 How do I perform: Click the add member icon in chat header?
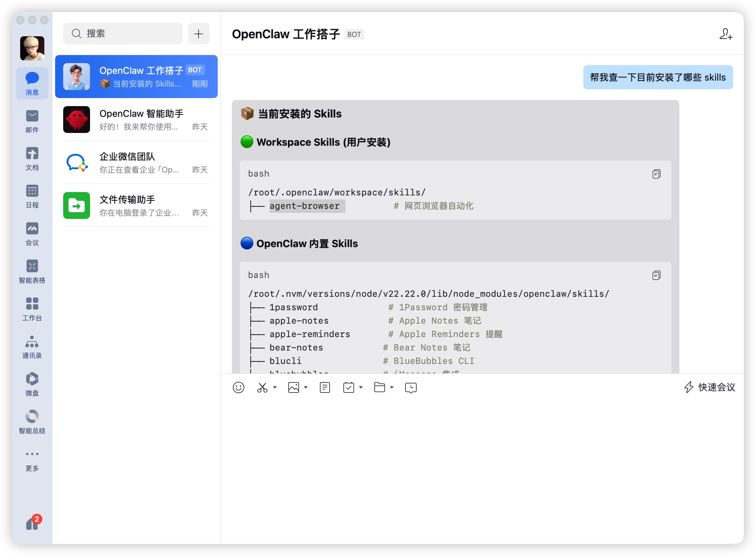coord(726,34)
